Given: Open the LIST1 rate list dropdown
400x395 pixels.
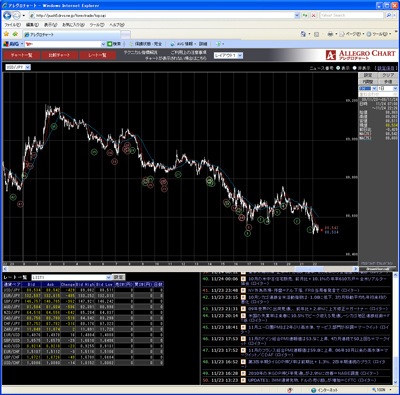Looking at the screenshot, I should point(71,277).
